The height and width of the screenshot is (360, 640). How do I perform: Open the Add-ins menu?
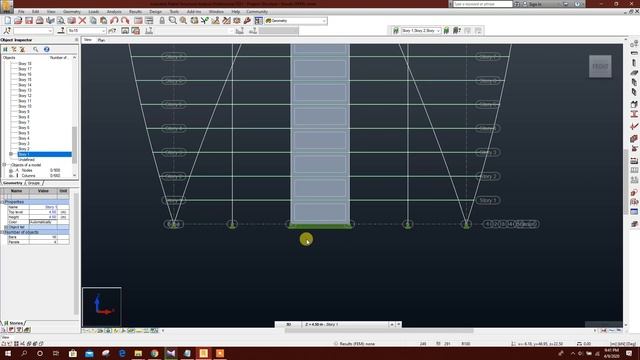tap(194, 12)
